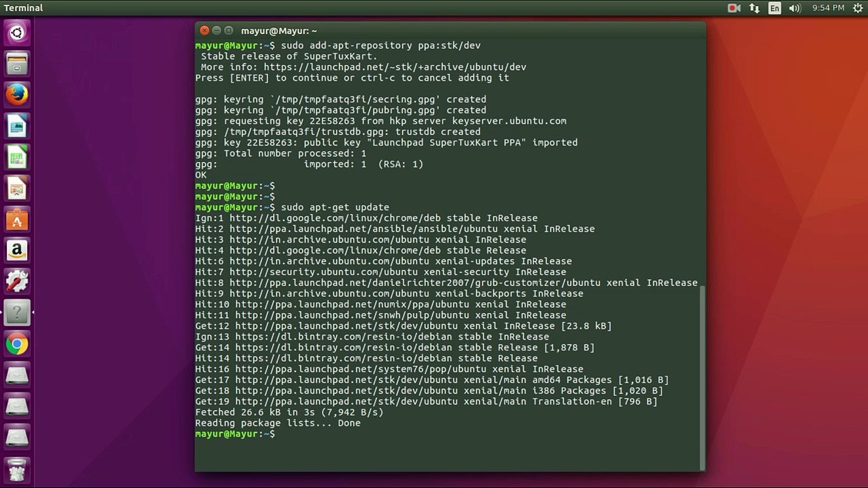Click 'imported: 1 (RSA: 1)' line
The height and width of the screenshot is (488, 868).
point(309,165)
